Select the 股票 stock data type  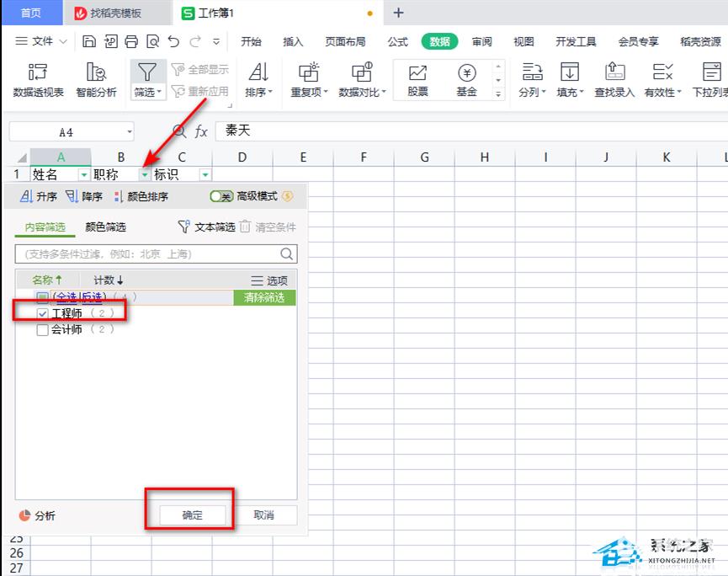point(417,80)
